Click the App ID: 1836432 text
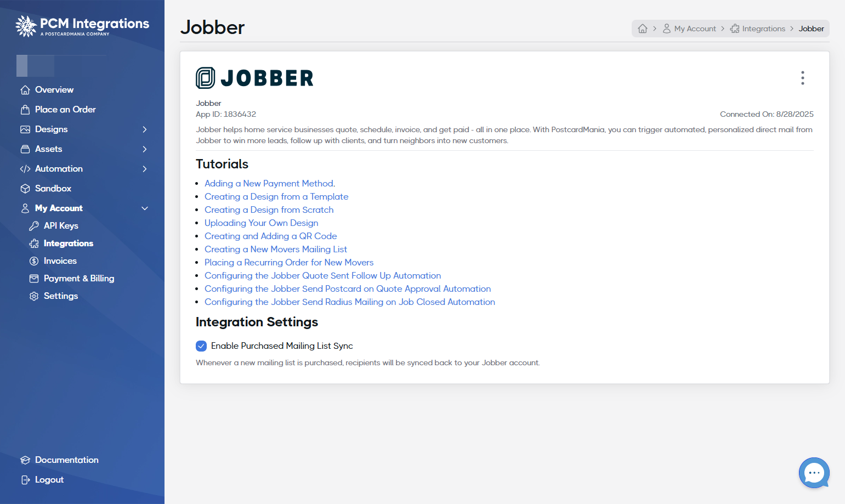This screenshot has height=504, width=845. 226,115
